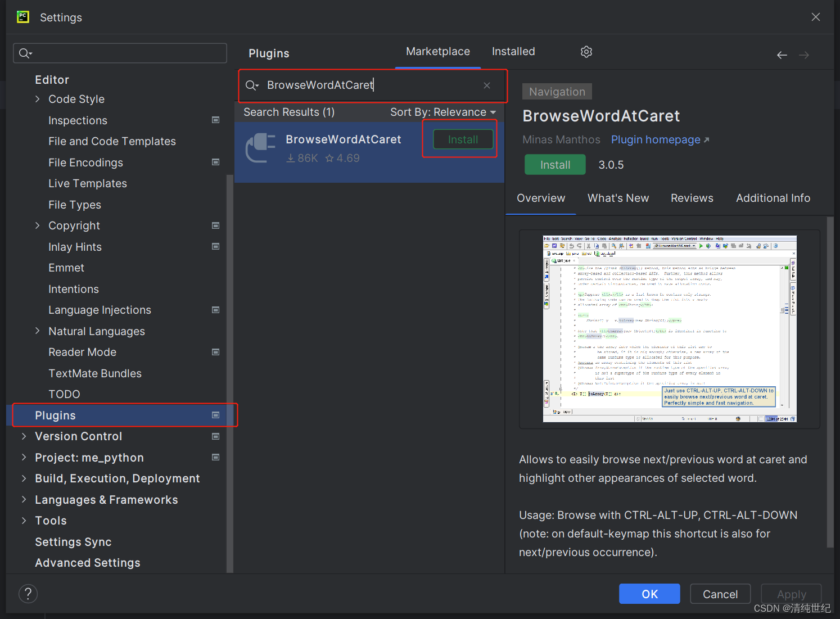The width and height of the screenshot is (840, 619).
Task: Open the plugin screenshot thumbnail
Action: point(670,329)
